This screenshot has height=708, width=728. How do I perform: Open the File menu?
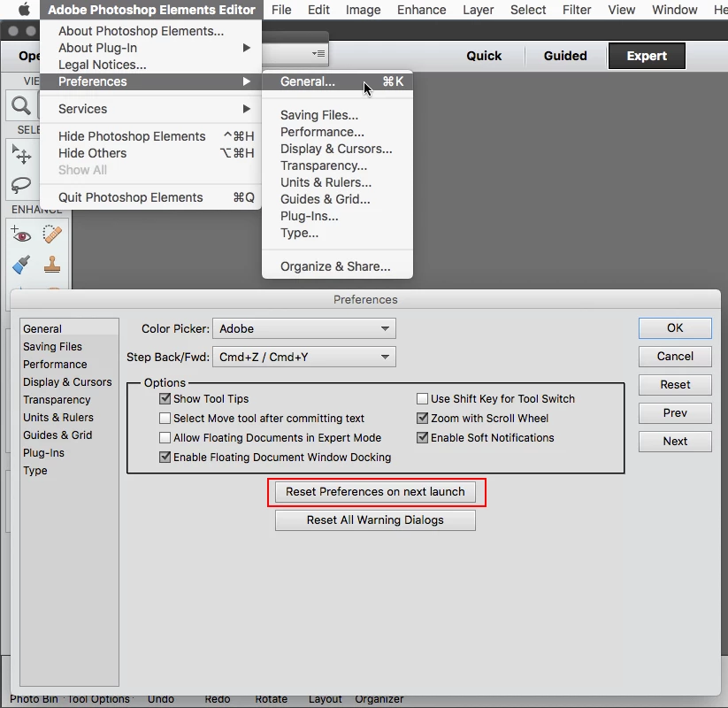[x=281, y=10]
